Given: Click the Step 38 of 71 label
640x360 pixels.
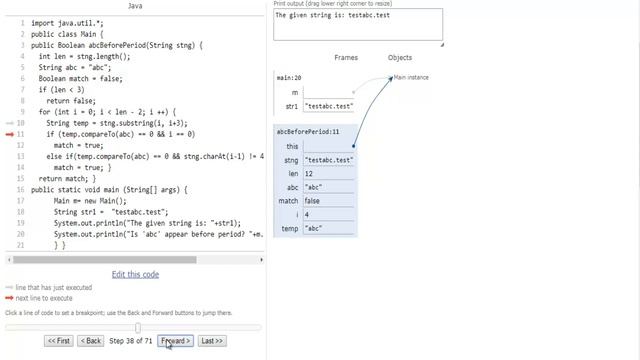Looking at the screenshot, I should point(131,341).
